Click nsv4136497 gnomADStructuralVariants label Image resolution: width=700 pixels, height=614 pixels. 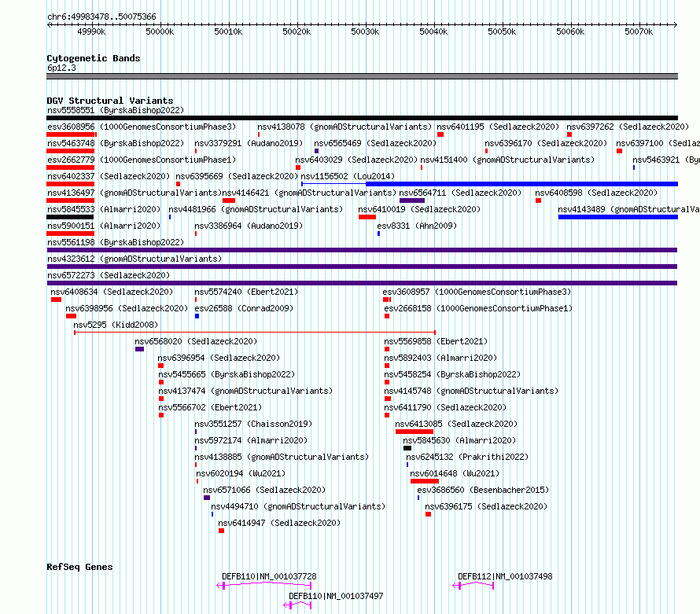point(134,193)
